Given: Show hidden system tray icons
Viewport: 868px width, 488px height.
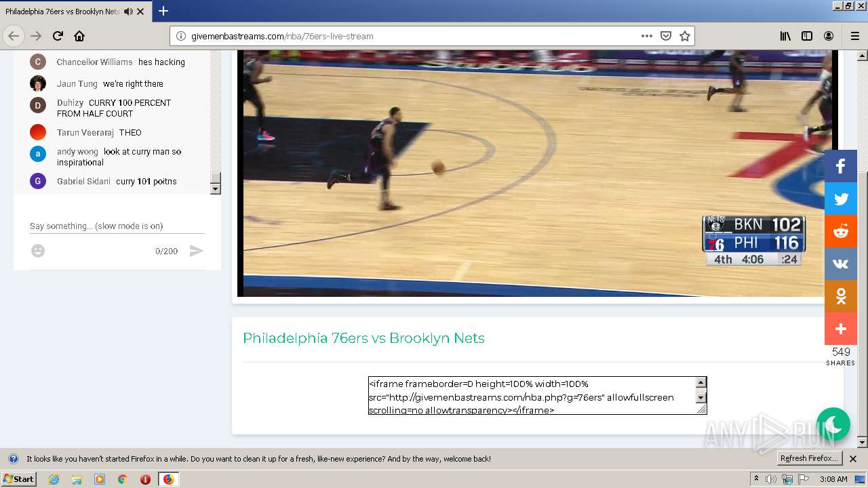Looking at the screenshot, I should tap(756, 479).
